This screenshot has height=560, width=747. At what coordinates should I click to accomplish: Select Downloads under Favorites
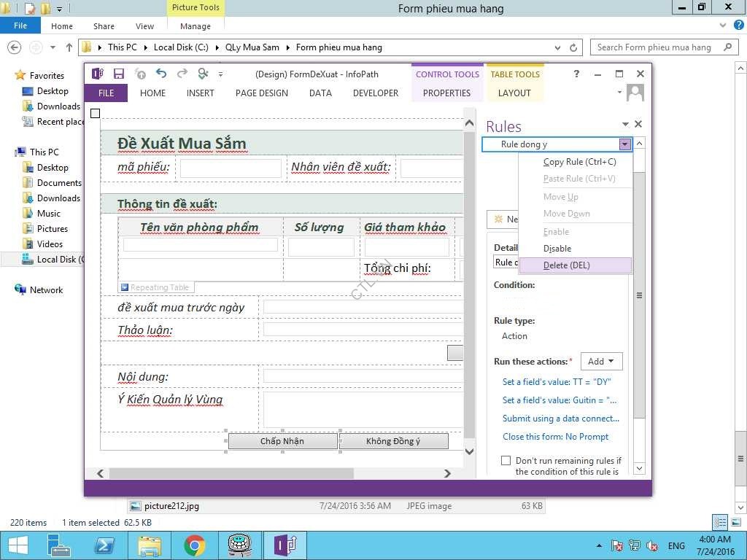(x=58, y=106)
